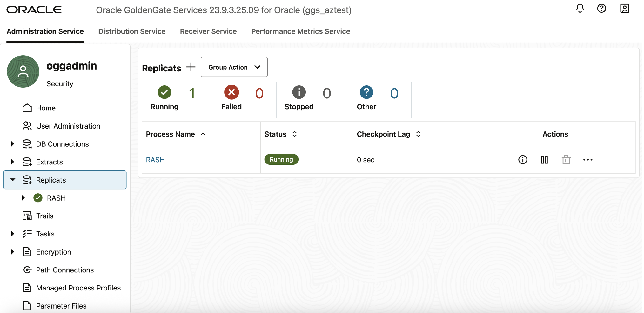Viewport: 644px width, 313px height.
Task: Click the blue Other status icon
Action: [366, 92]
